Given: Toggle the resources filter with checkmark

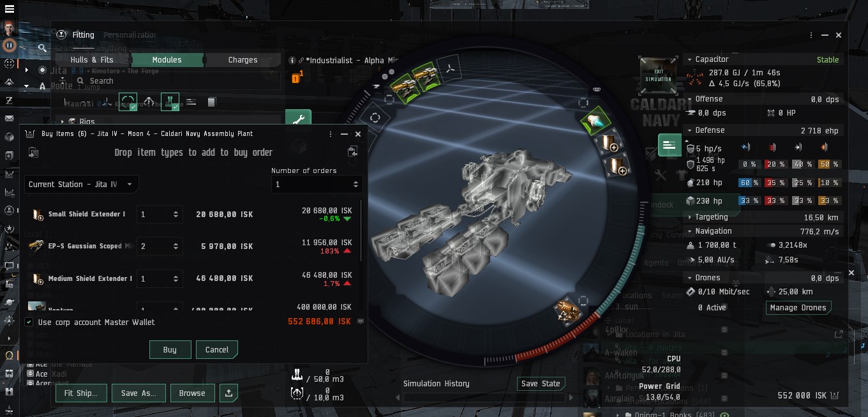Looking at the screenshot, I should click(x=170, y=102).
